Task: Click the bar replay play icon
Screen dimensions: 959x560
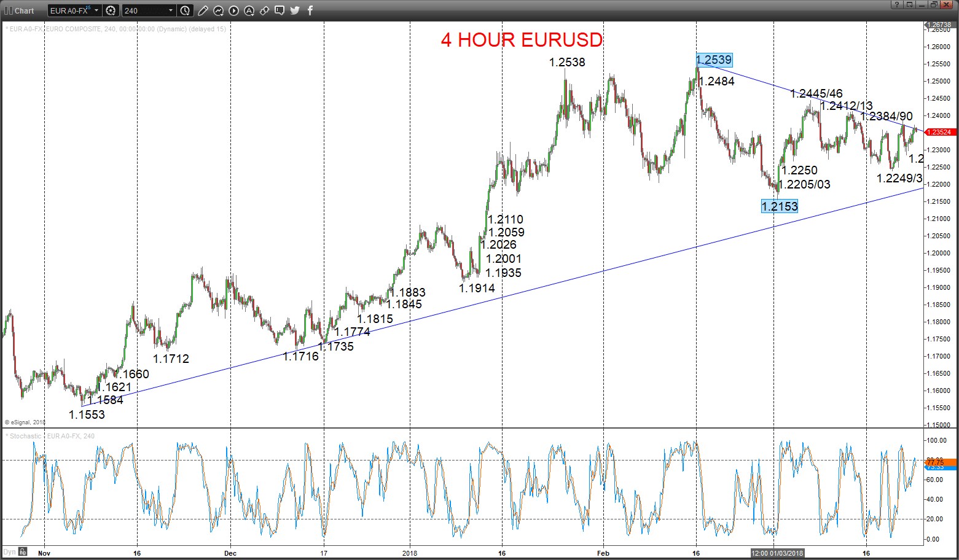Action: pyautogui.click(x=233, y=10)
